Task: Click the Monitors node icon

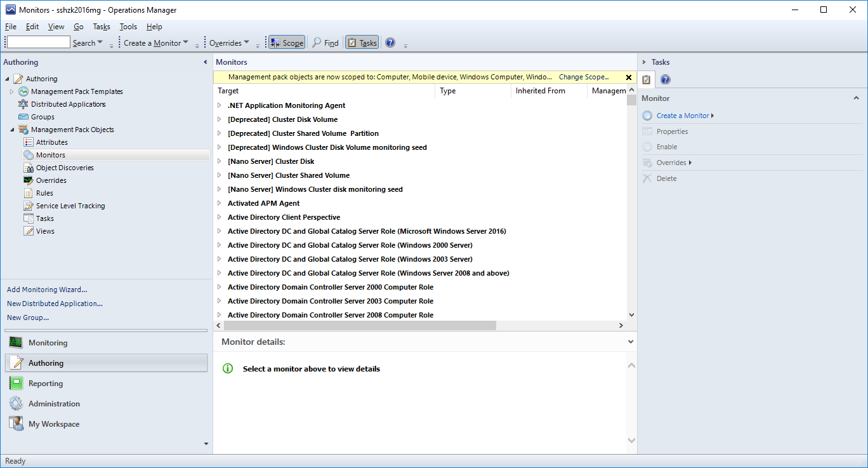Action: click(29, 155)
